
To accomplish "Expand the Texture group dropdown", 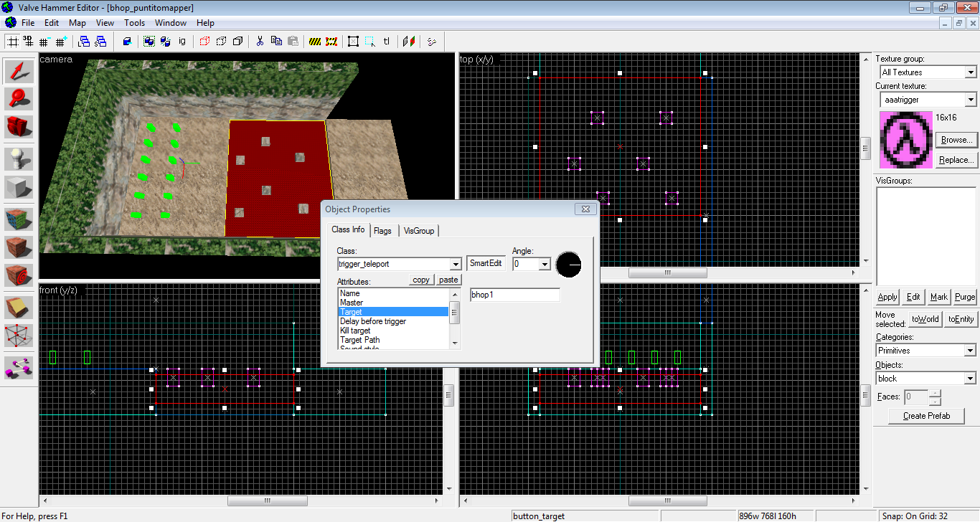I will coord(970,72).
